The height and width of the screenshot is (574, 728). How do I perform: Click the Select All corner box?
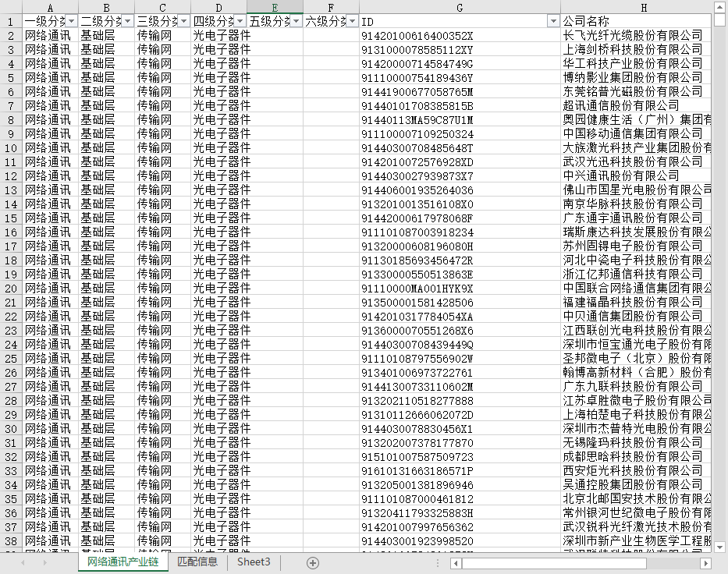(x=11, y=7)
